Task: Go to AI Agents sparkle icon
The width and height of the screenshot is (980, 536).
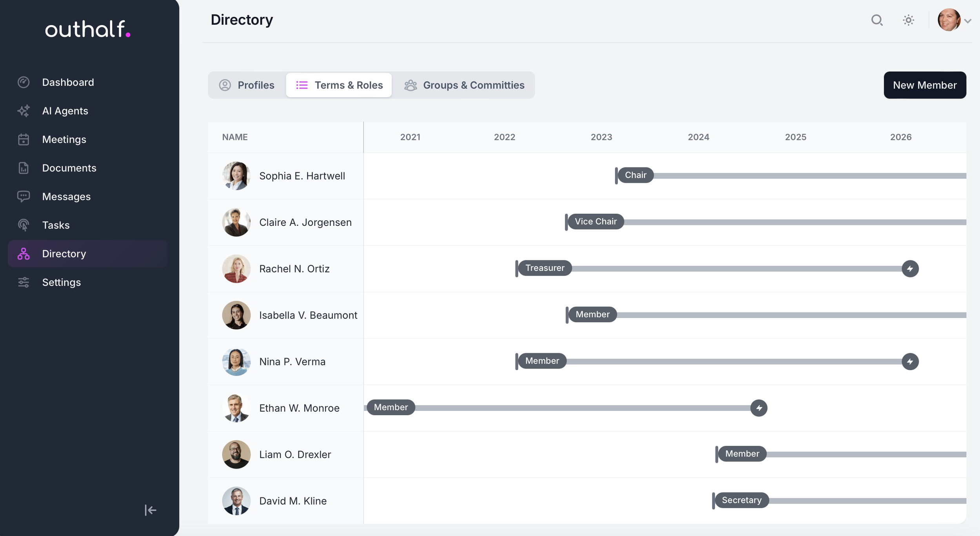Action: 24,111
